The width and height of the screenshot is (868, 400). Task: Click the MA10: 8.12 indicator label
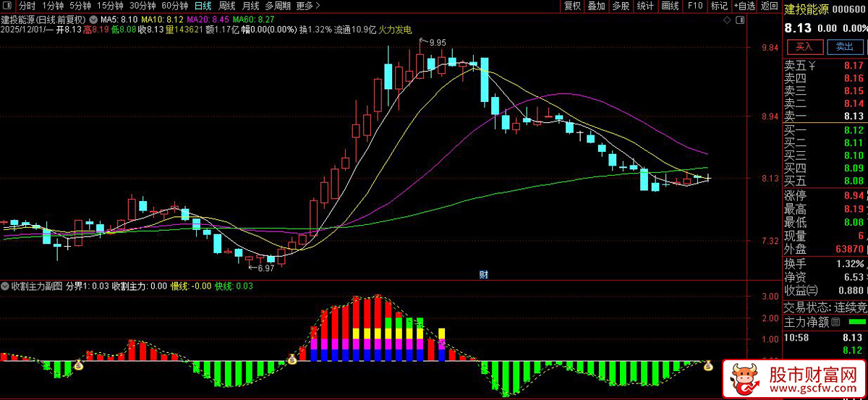[x=162, y=19]
